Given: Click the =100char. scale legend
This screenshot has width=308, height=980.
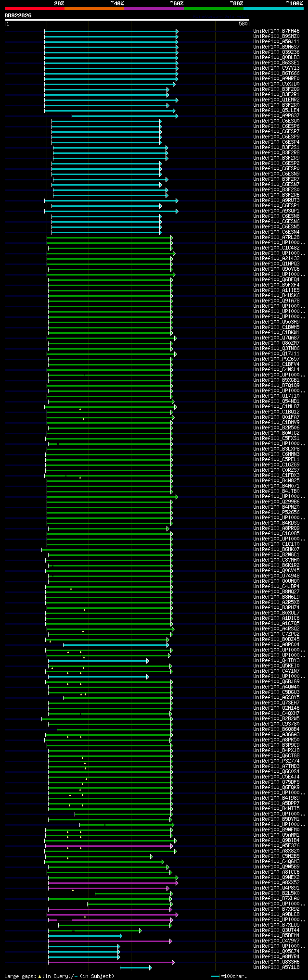Looking at the screenshot, I should [230, 976].
